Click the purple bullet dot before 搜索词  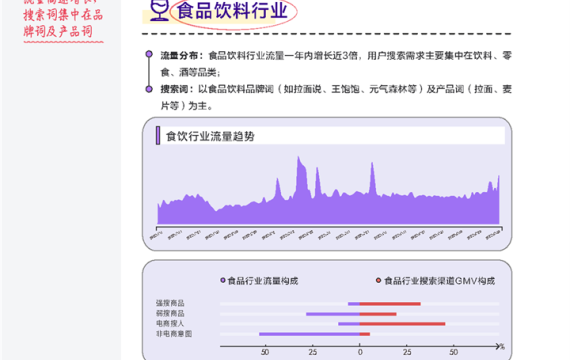coord(149,89)
